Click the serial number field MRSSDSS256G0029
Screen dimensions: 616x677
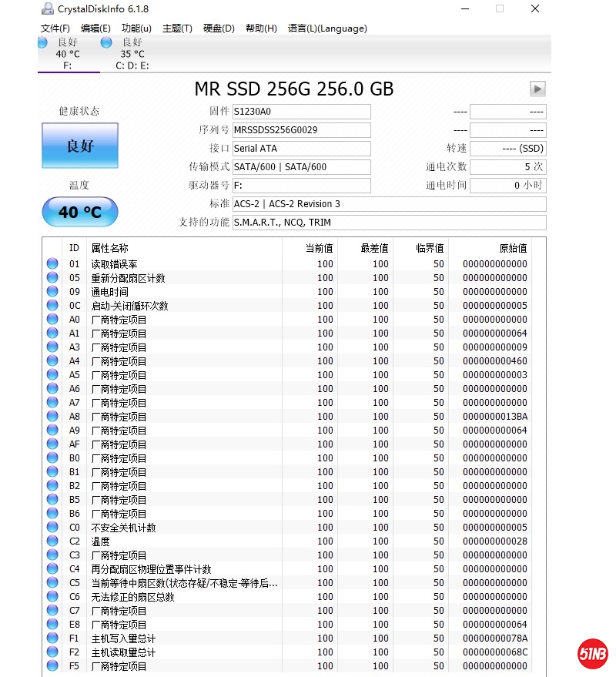pos(301,130)
